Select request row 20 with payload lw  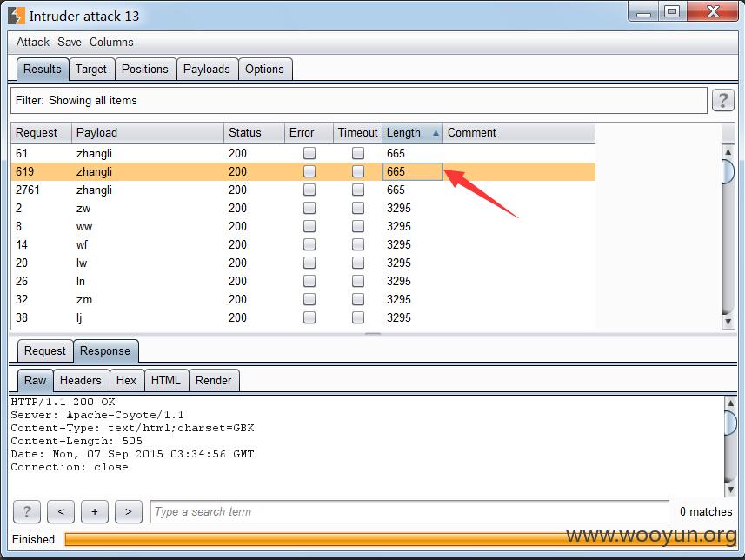303,263
